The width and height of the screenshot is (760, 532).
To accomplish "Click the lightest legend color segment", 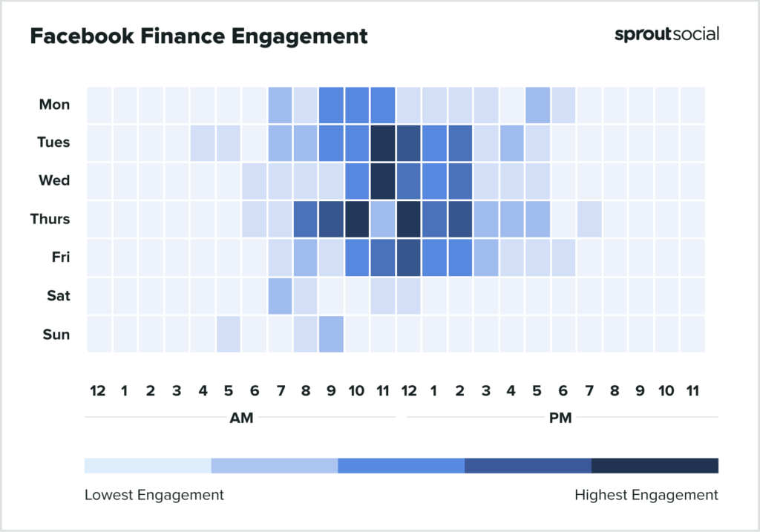I will coord(148,466).
